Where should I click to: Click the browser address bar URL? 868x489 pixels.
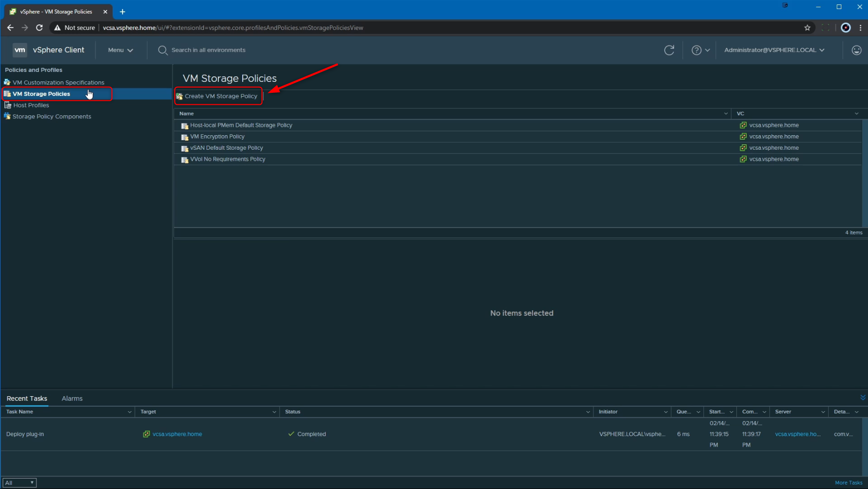pos(233,27)
